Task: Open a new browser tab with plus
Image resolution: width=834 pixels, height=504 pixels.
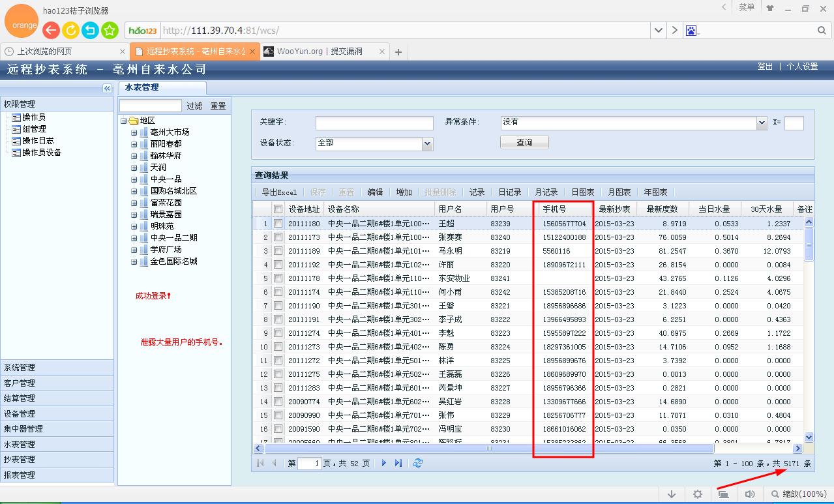Action: [398, 52]
